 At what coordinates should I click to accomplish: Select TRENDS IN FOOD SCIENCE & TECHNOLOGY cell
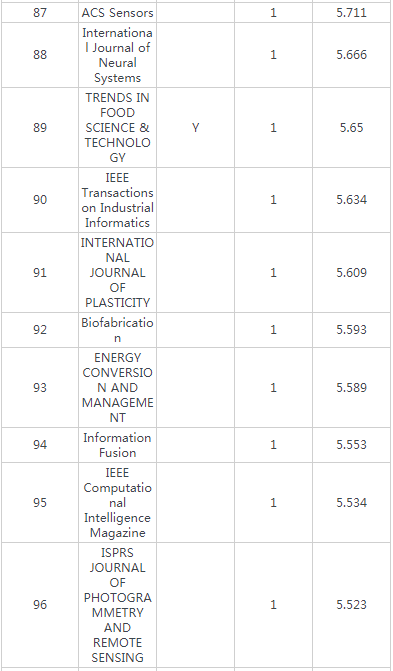click(x=117, y=128)
